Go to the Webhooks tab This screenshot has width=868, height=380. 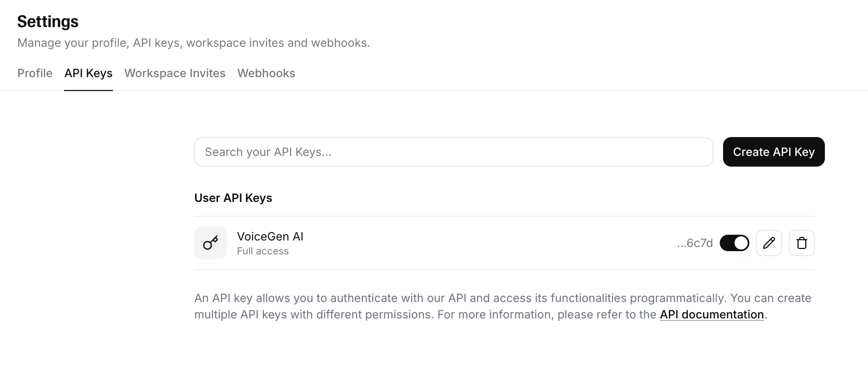pos(266,73)
